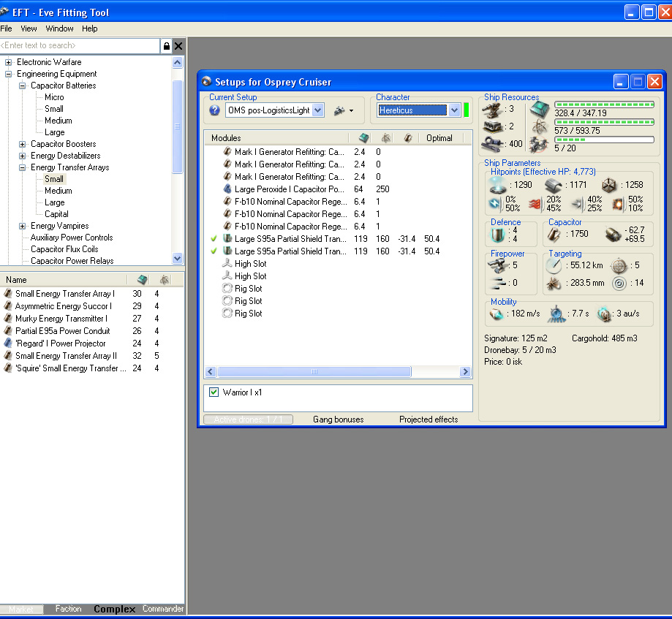This screenshot has width=672, height=619.
Task: Click the modules list horizontal scrollbar
Action: coord(314,372)
